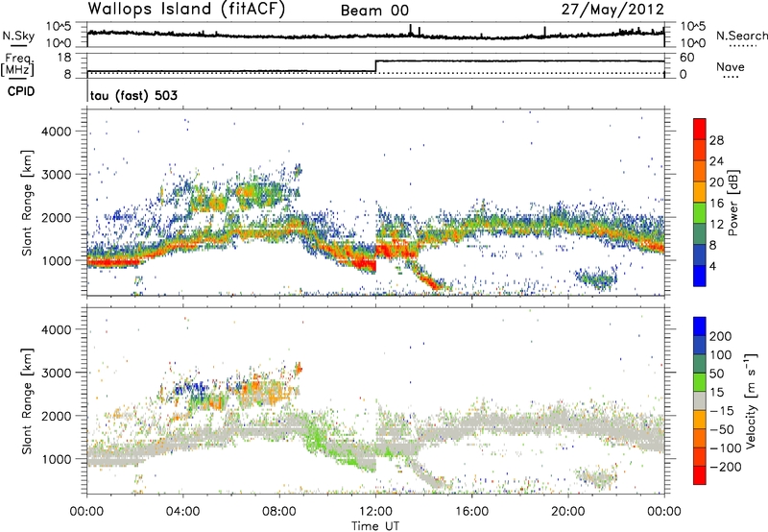Click 'Slant Range [km]' label of velocity panel
768x532 pixels.
(27, 401)
